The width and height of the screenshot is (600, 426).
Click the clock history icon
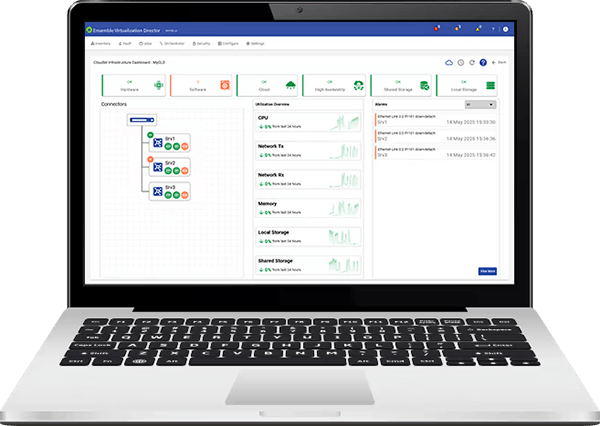click(x=459, y=62)
